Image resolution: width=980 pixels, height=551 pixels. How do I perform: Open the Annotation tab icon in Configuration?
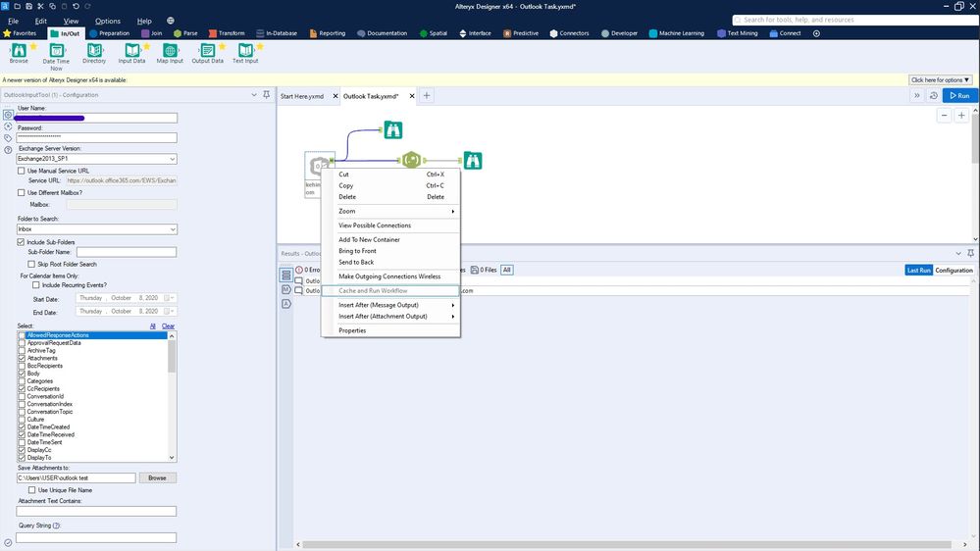click(x=8, y=138)
